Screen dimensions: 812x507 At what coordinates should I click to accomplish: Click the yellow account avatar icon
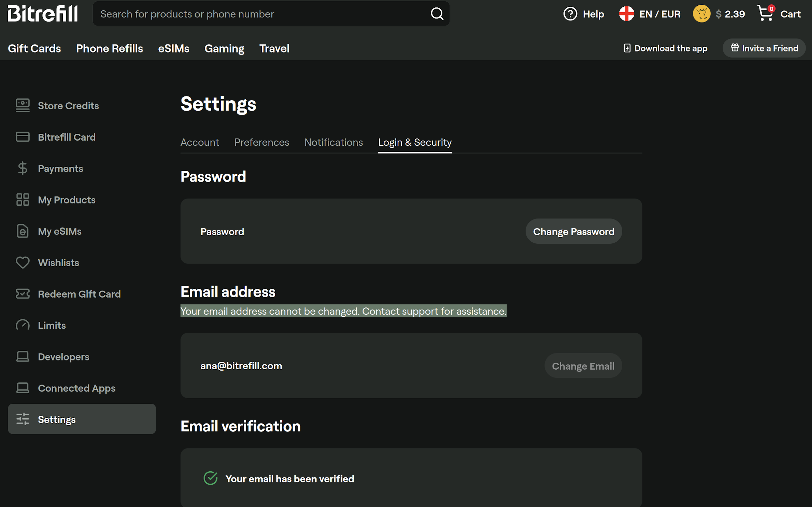click(x=701, y=14)
